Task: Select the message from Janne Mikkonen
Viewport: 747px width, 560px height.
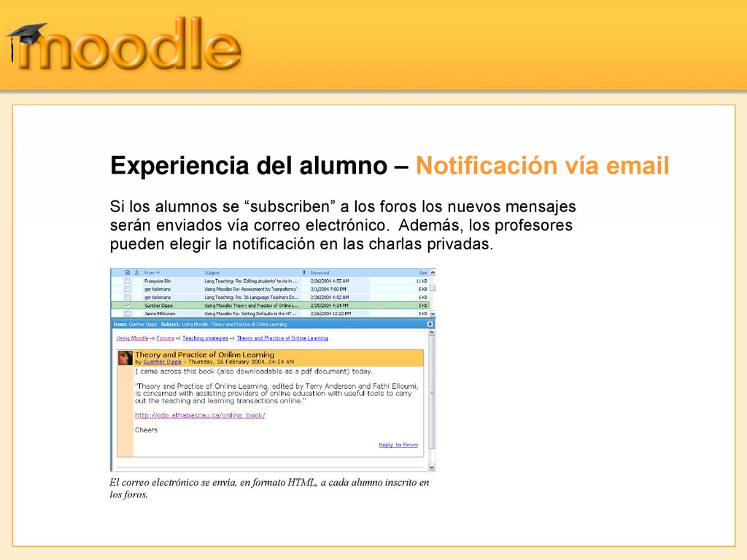Action: coord(270,314)
